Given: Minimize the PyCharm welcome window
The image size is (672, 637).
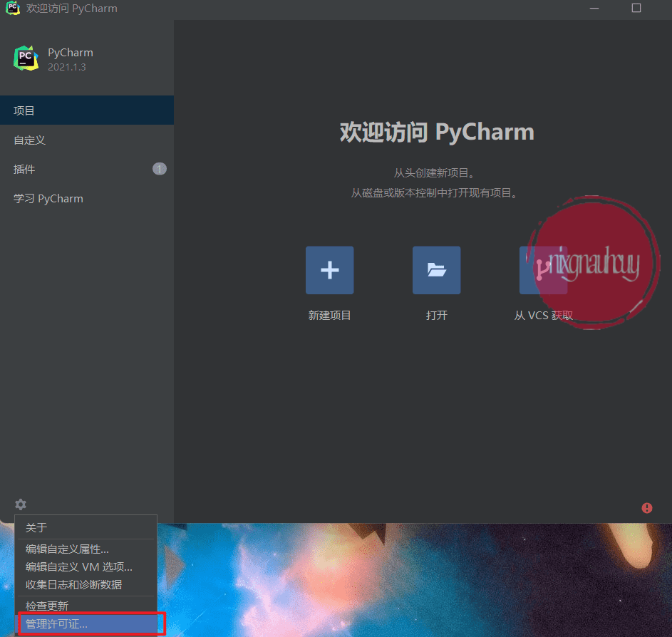Looking at the screenshot, I should (x=594, y=8).
